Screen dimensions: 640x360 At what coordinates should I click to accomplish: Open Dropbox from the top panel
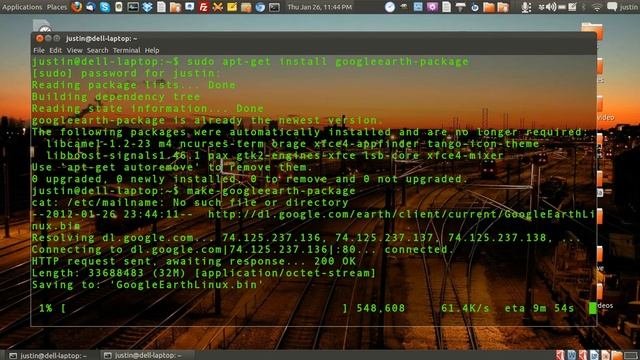(147, 7)
